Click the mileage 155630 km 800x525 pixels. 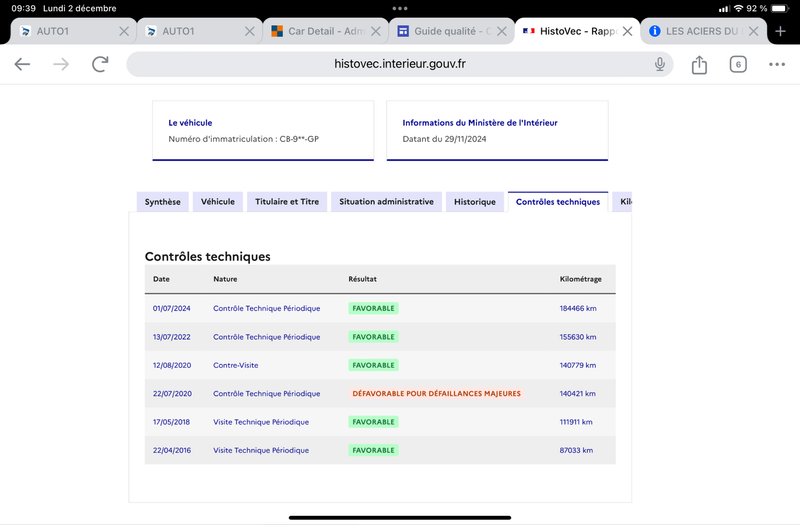[578, 337]
